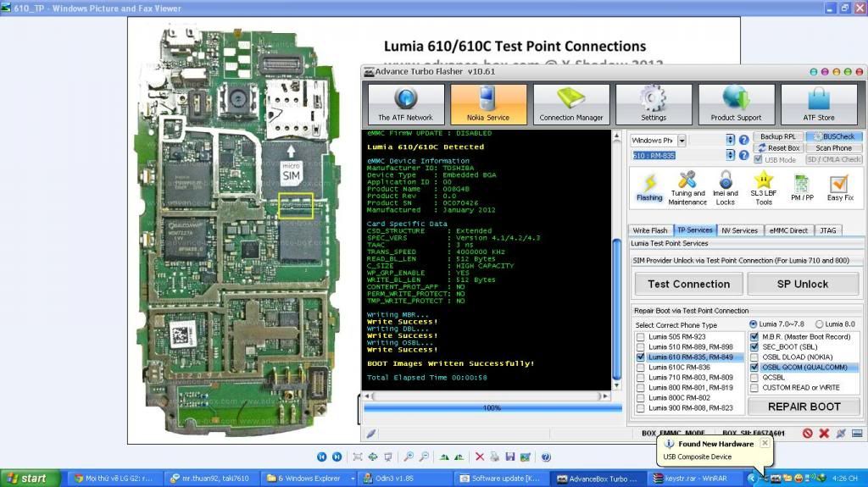Click the REPAIR BOOT button
The width and height of the screenshot is (868, 487).
click(804, 407)
